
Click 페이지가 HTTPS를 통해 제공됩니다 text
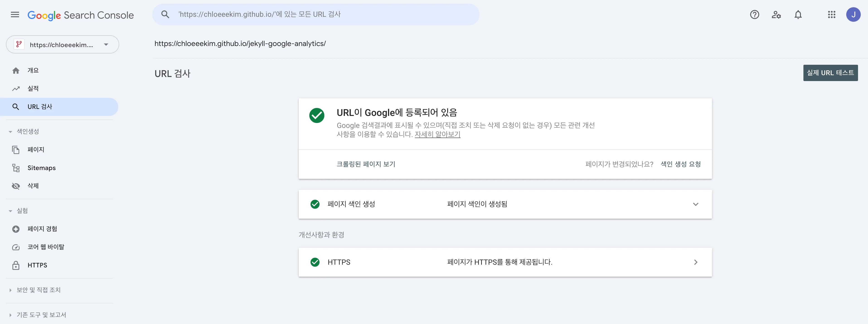tap(499, 262)
